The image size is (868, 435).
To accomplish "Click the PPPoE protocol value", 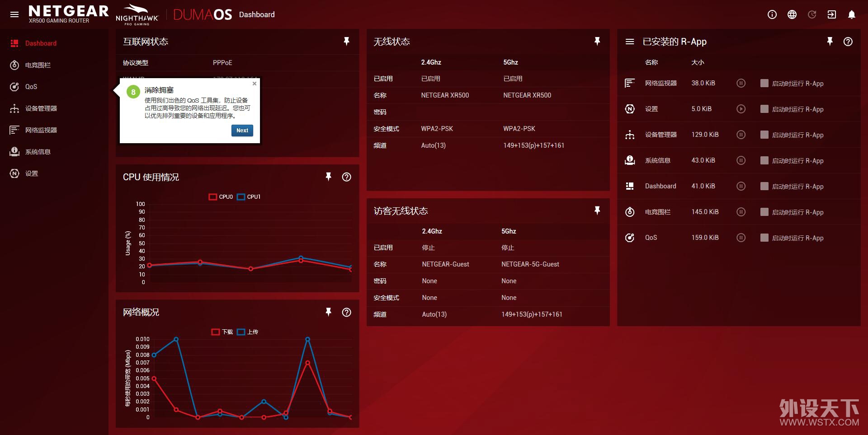I will [x=222, y=63].
